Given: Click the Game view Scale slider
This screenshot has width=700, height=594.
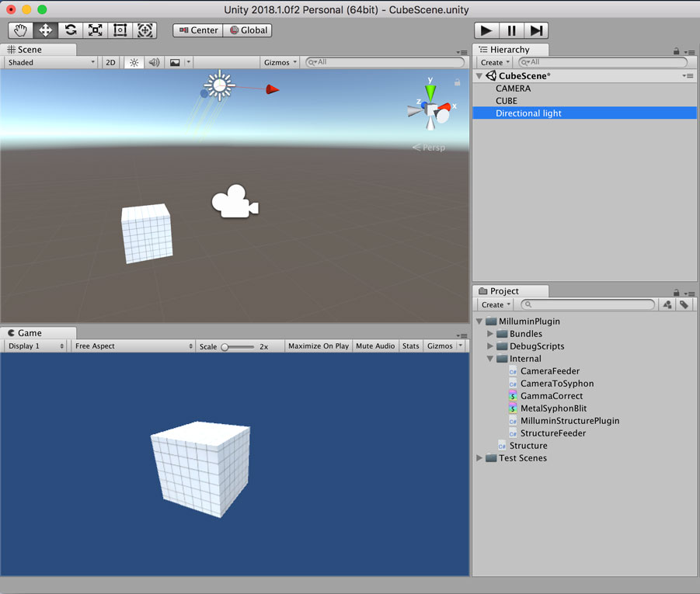Looking at the screenshot, I should click(x=238, y=347).
